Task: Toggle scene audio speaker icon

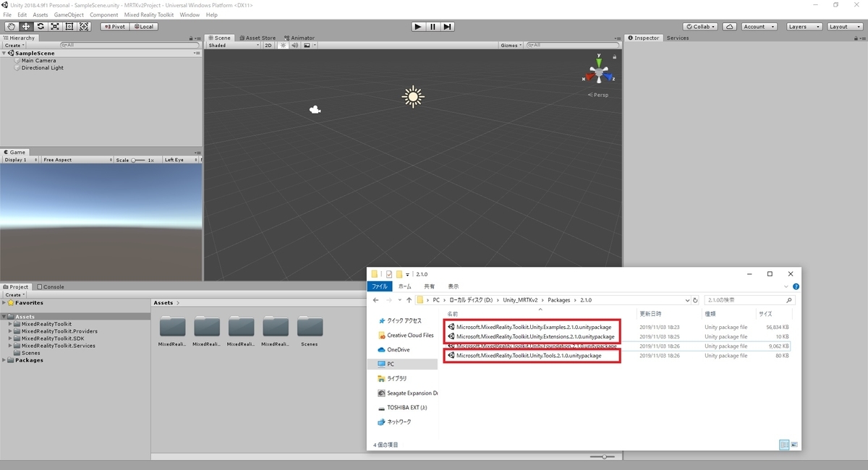Action: [x=294, y=45]
